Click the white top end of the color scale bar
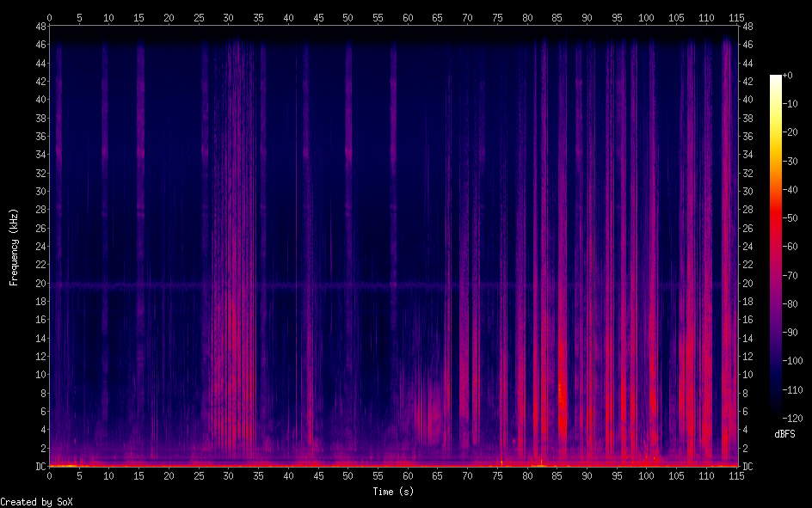812x508 pixels. (776, 78)
